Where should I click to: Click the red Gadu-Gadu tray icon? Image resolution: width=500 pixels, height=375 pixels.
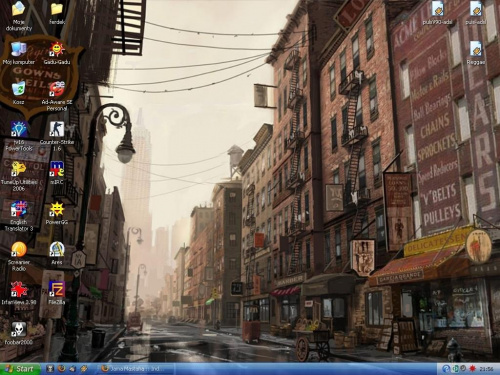[472, 369]
